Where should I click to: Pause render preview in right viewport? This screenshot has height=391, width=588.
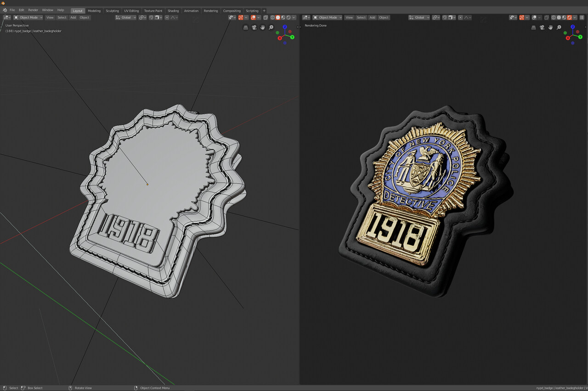(582, 17)
